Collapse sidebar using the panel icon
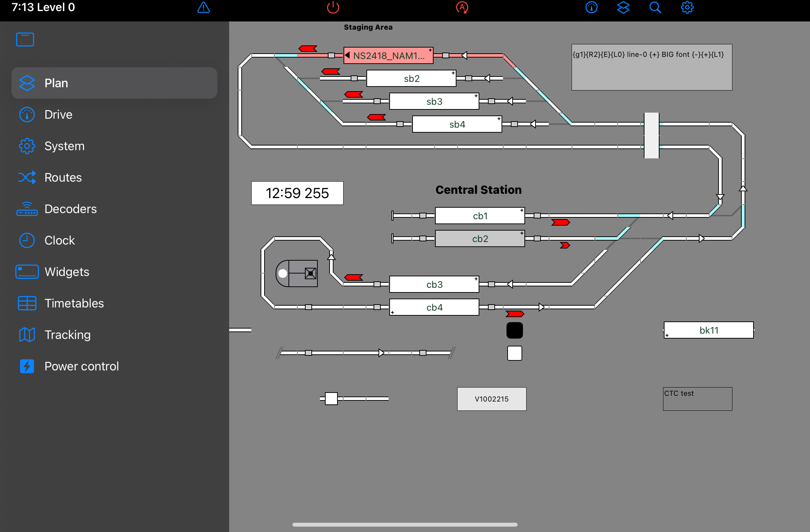 point(25,39)
